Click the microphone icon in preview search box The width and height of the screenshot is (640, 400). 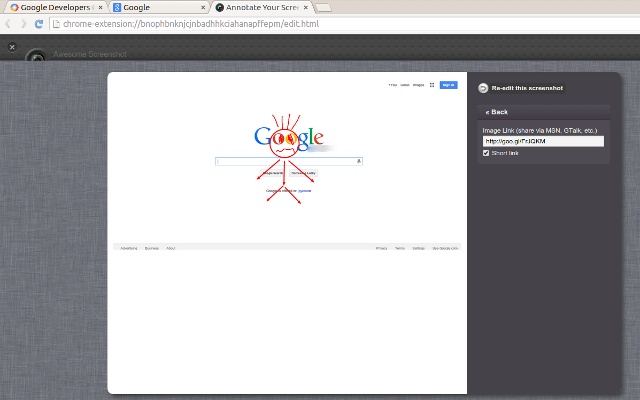359,161
